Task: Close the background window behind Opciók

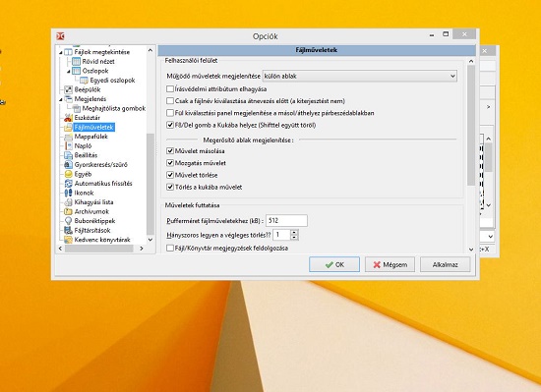Action: (x=485, y=51)
